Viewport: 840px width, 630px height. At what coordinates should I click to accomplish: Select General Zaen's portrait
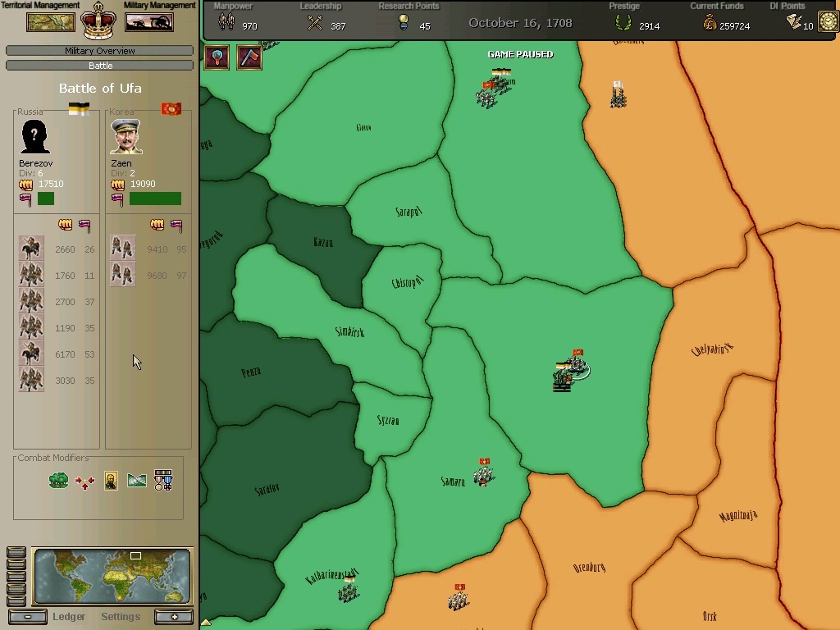point(126,137)
